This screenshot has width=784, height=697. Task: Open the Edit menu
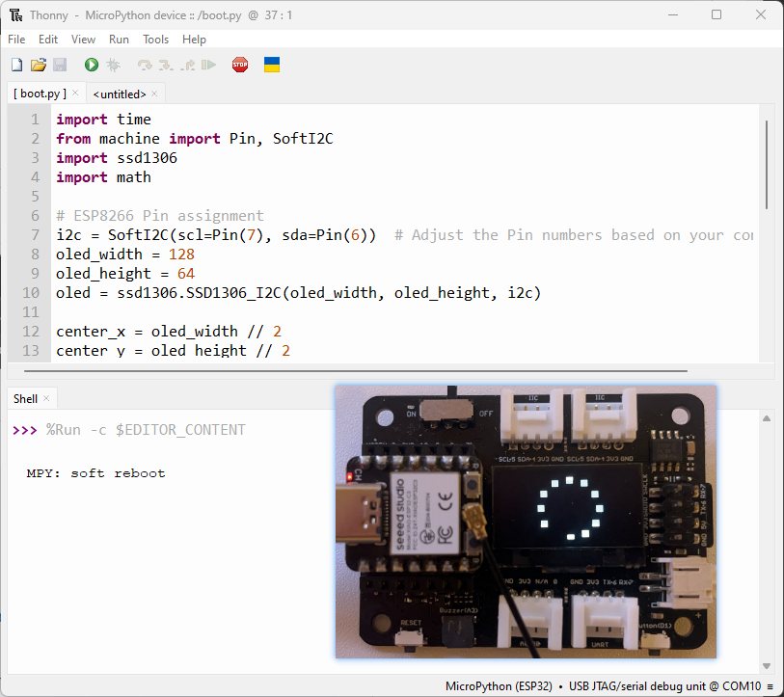[x=48, y=40]
